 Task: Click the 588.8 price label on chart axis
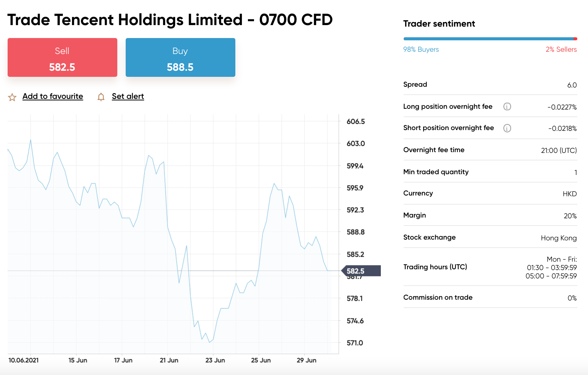pos(356,232)
